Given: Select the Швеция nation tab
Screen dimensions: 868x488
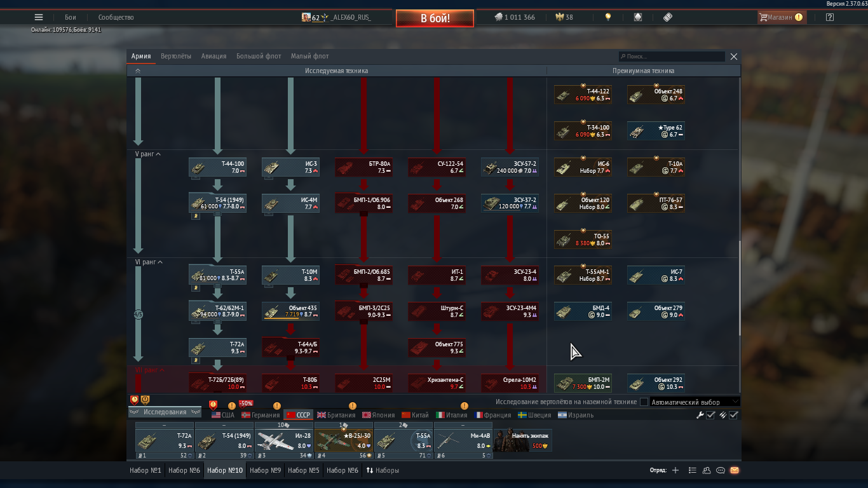Looking at the screenshot, I should point(534,415).
